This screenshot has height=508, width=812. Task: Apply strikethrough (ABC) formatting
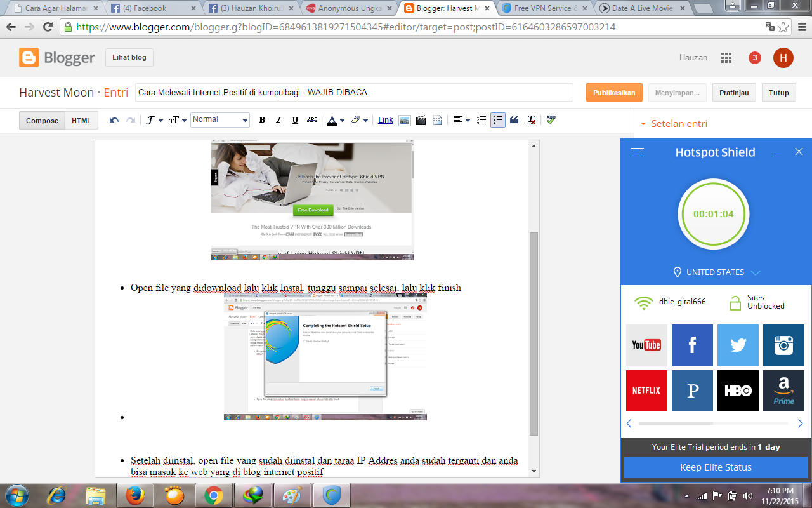click(x=312, y=120)
